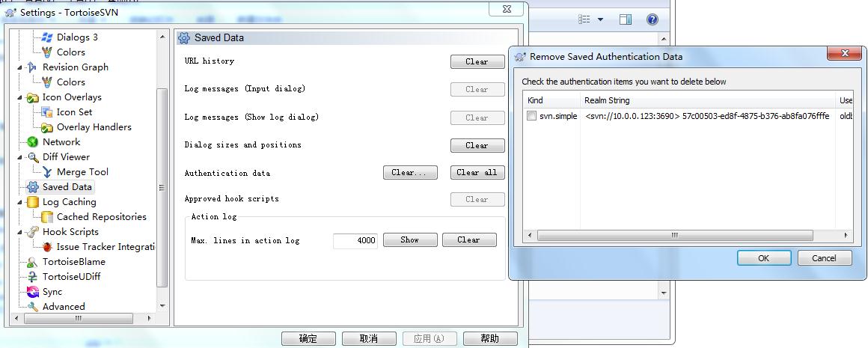This screenshot has height=348, width=868.
Task: Click the Icon Overlays folder icon
Action: pos(33,97)
